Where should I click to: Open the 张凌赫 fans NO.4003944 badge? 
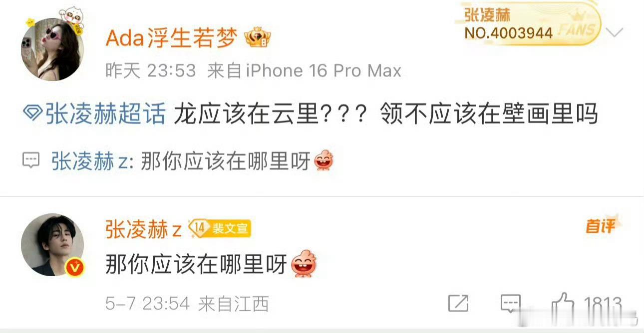pos(527,24)
